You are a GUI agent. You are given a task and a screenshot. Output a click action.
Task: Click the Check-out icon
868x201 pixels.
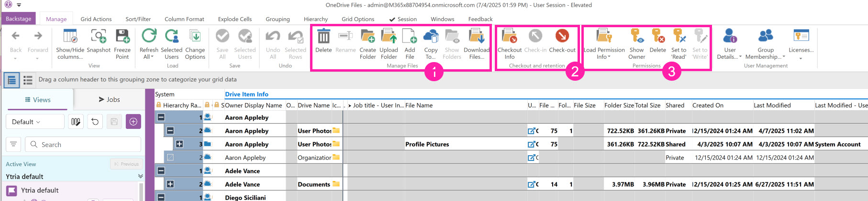point(562,36)
